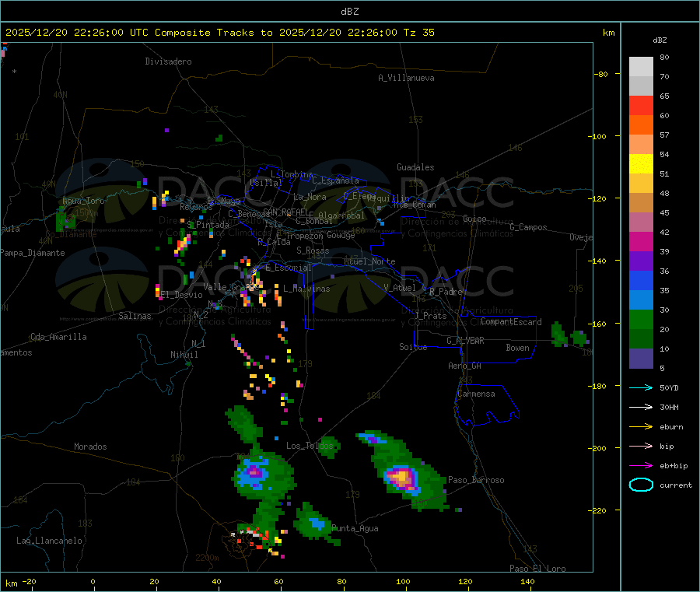The width and height of the screenshot is (700, 592).
Task: Click the white 30HM arrow legend icon
Action: (x=641, y=407)
